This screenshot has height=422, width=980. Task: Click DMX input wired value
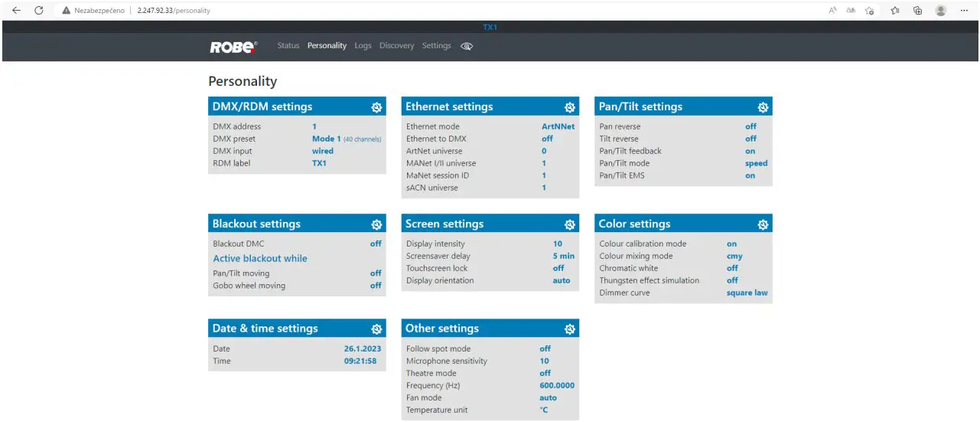tap(323, 151)
